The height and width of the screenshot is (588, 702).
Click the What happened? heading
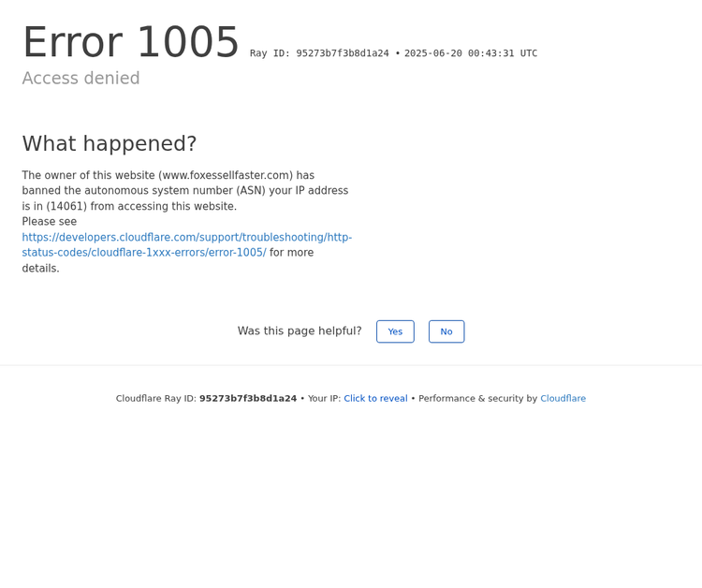[110, 143]
